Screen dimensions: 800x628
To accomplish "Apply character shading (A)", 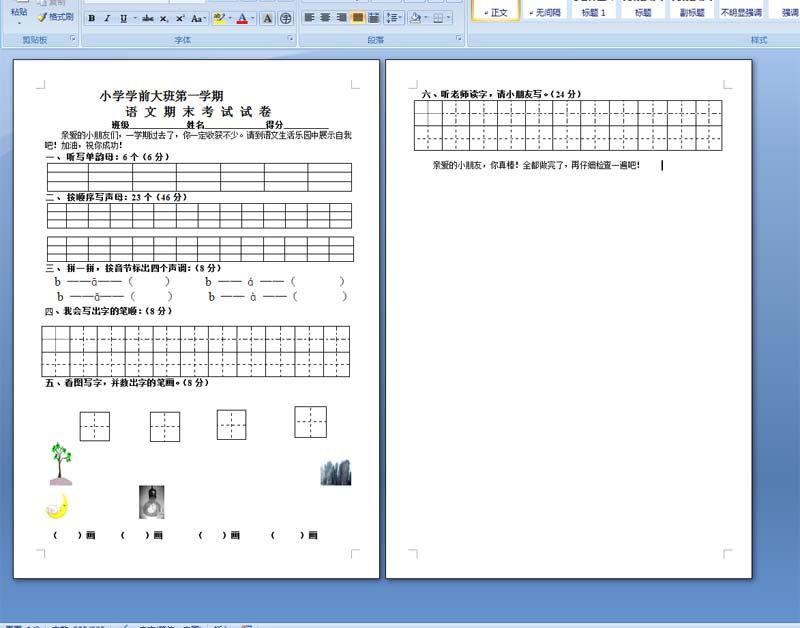I will tap(267, 18).
